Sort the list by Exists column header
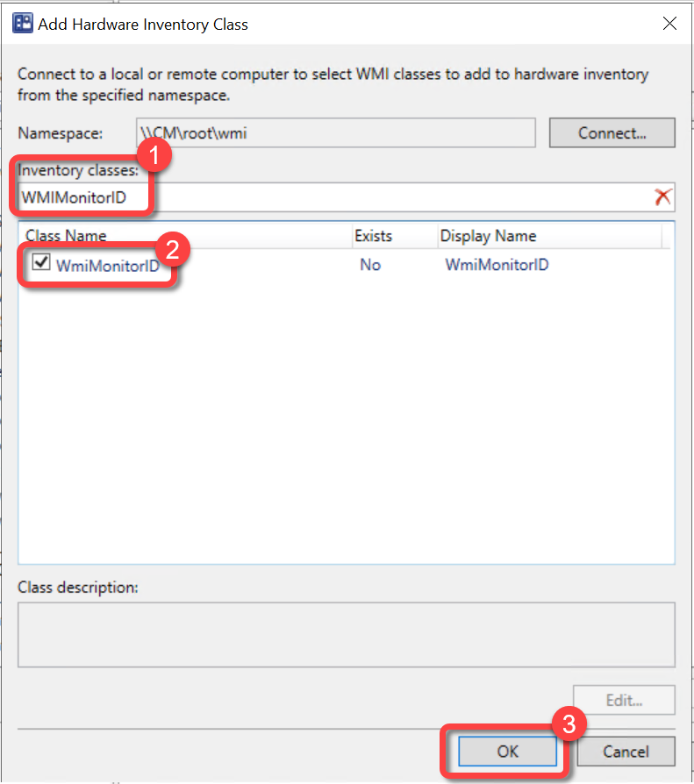Viewport: 694px width, 784px height. (x=391, y=236)
